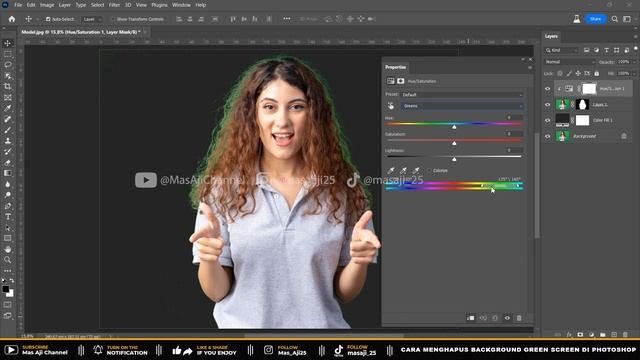
Task: Create new fill or adjustment layer icon
Action: click(x=591, y=335)
